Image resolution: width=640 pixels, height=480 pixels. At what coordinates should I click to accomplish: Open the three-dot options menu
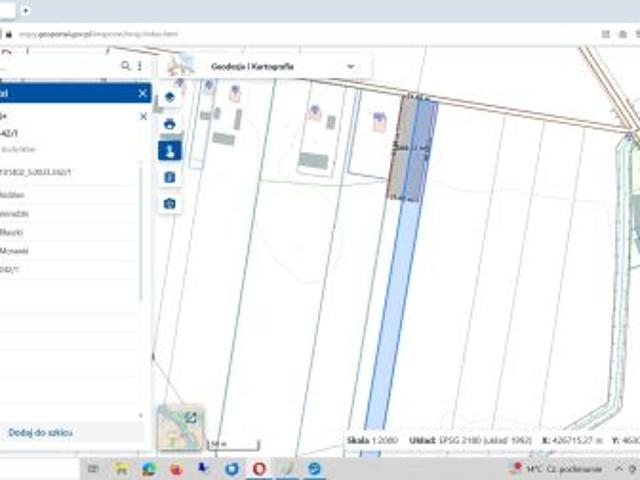(x=139, y=66)
